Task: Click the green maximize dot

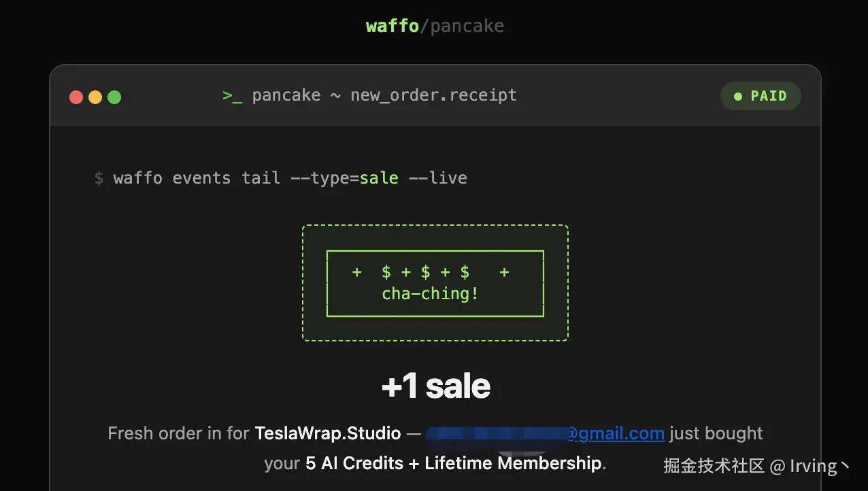Action: 114,97
